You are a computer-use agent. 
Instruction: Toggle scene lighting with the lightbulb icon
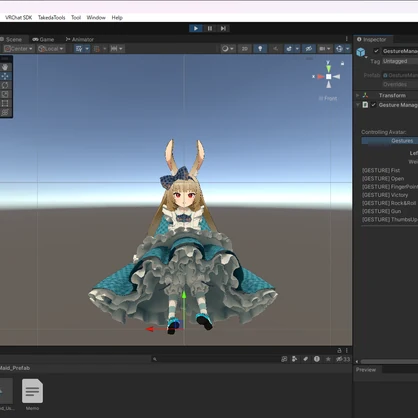click(x=260, y=49)
